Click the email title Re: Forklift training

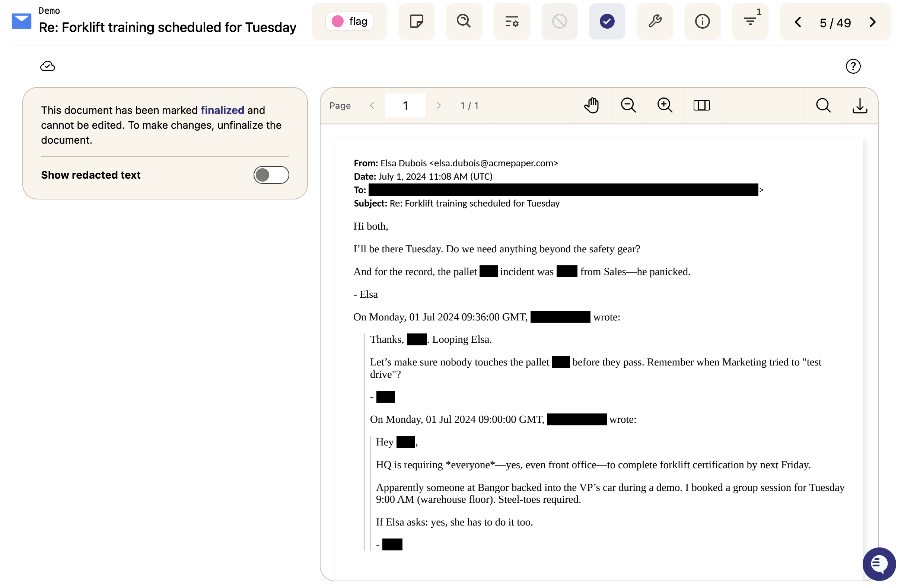168,27
